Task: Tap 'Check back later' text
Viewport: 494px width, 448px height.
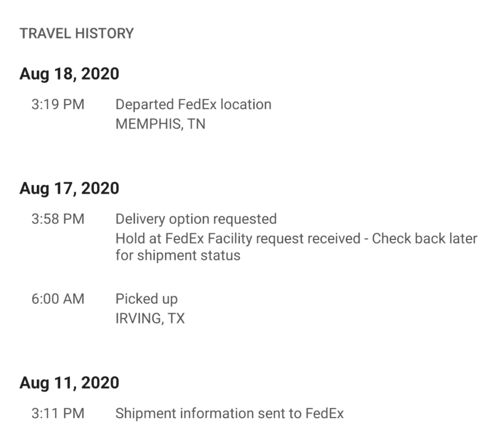Action: point(425,238)
